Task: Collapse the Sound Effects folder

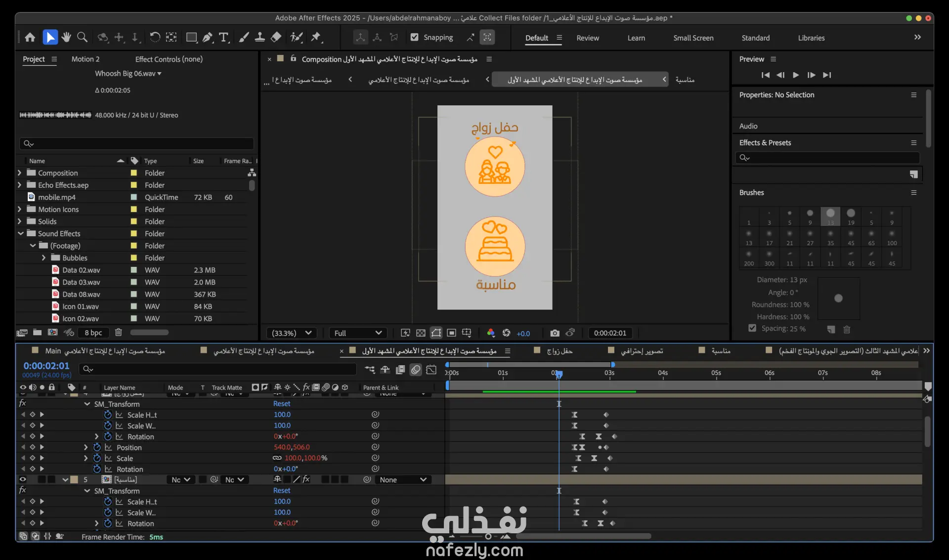Action: [x=20, y=233]
